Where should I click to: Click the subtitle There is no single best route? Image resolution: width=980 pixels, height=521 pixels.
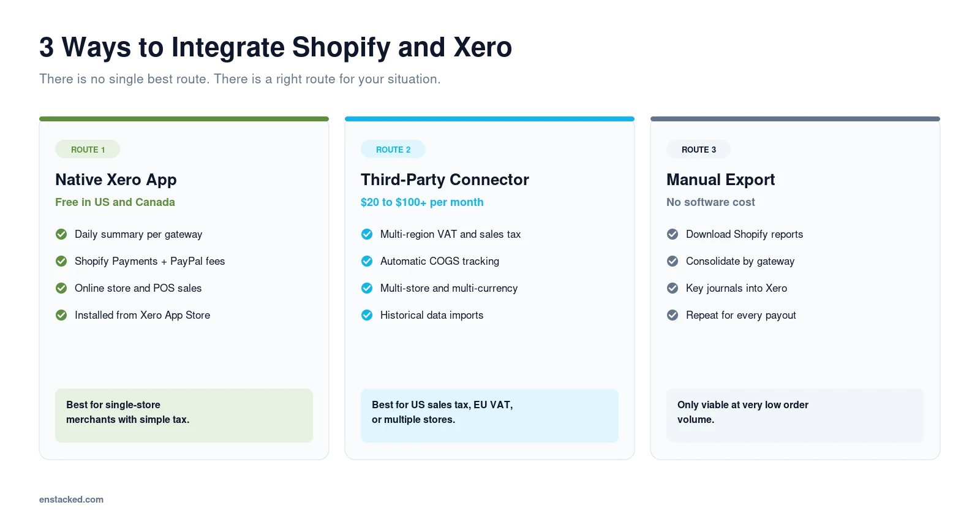[240, 79]
